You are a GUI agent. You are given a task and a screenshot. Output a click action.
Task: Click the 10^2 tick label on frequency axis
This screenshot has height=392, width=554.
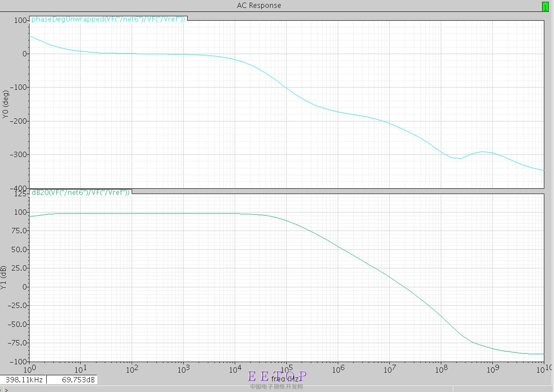coord(132,368)
